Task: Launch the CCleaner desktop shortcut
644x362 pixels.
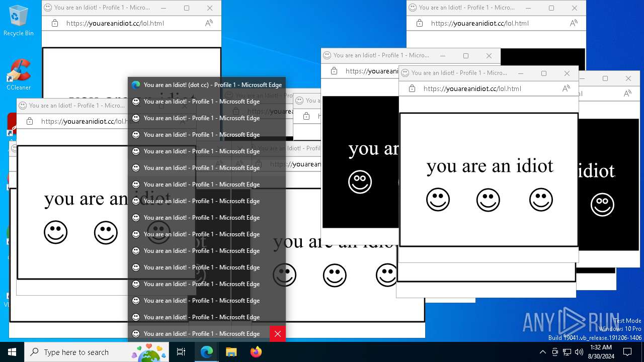Action: tap(19, 74)
